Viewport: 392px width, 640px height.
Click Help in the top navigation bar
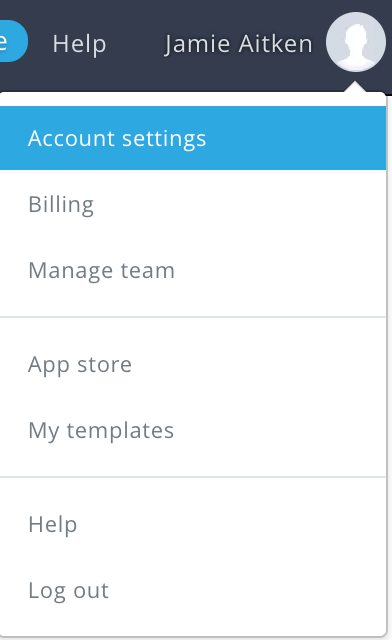click(79, 44)
